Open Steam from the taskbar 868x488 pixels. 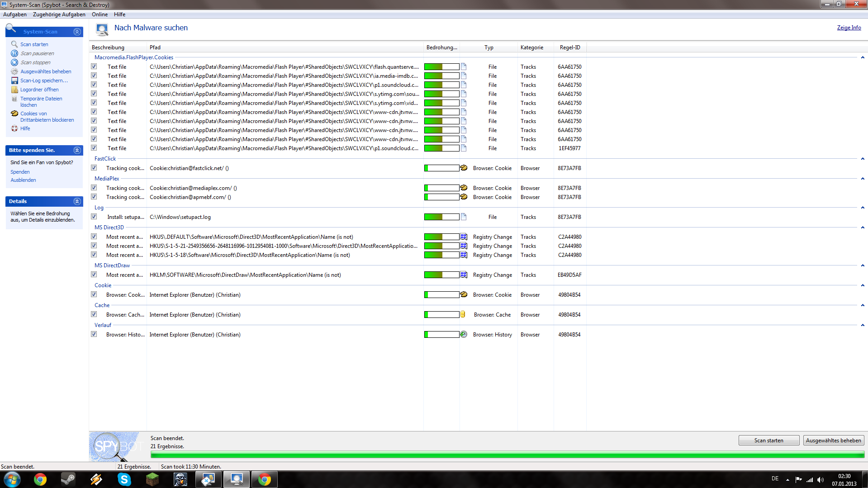[x=68, y=479]
